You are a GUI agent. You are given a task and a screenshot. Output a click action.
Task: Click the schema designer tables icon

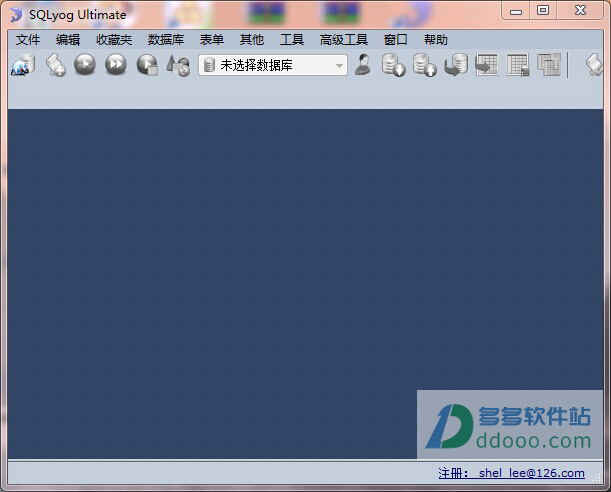point(549,65)
